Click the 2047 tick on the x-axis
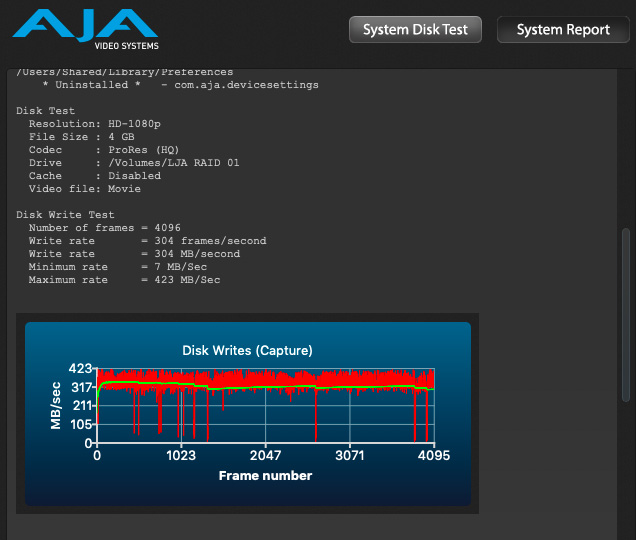This screenshot has height=540, width=636. tap(265, 455)
